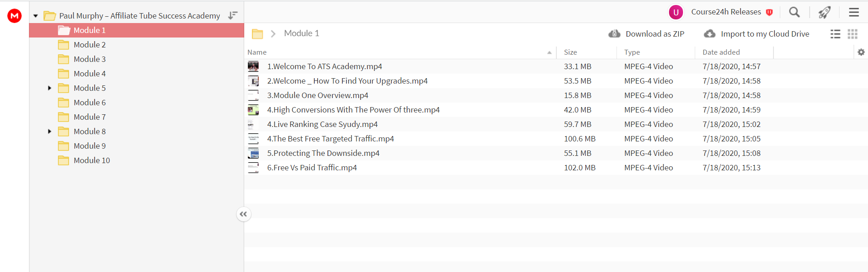Click the rocket icon in top bar
868x272 pixels.
click(x=825, y=12)
